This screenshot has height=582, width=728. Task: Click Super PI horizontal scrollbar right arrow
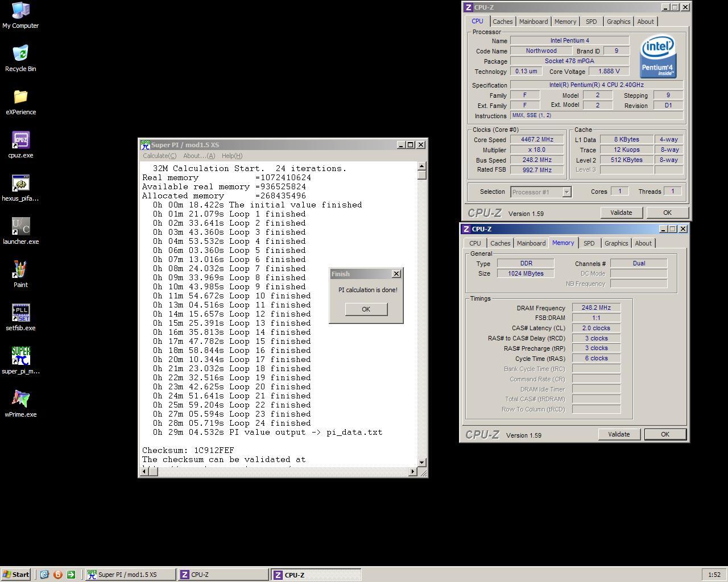tap(413, 472)
